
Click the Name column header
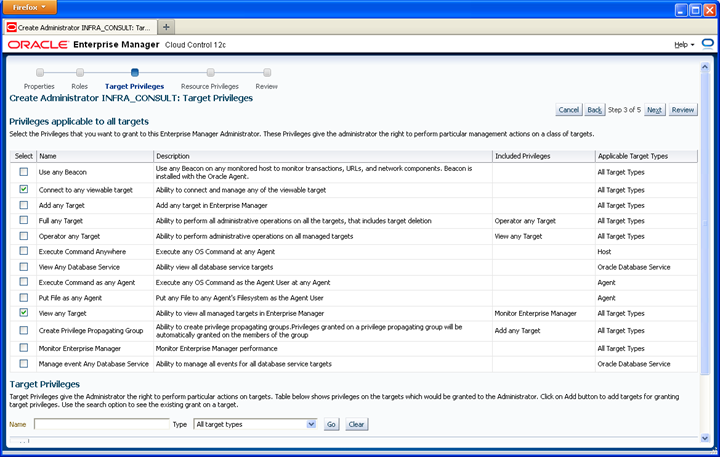[95, 156]
